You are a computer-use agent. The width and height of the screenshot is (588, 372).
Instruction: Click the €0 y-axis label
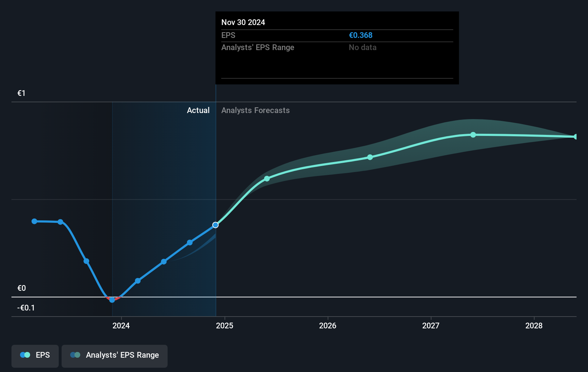pos(21,288)
